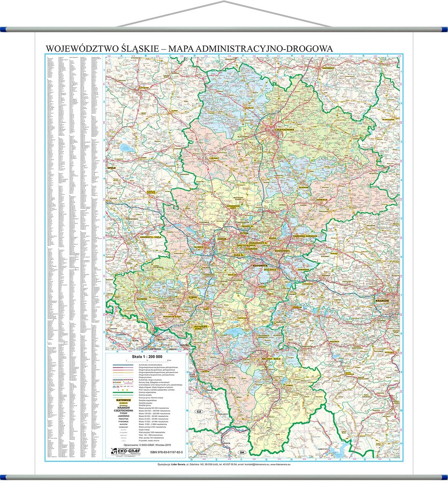The height and width of the screenshot is (483, 448).
Task: Click the BIELSKO-BIAŁA city label
Action: point(271,358)
